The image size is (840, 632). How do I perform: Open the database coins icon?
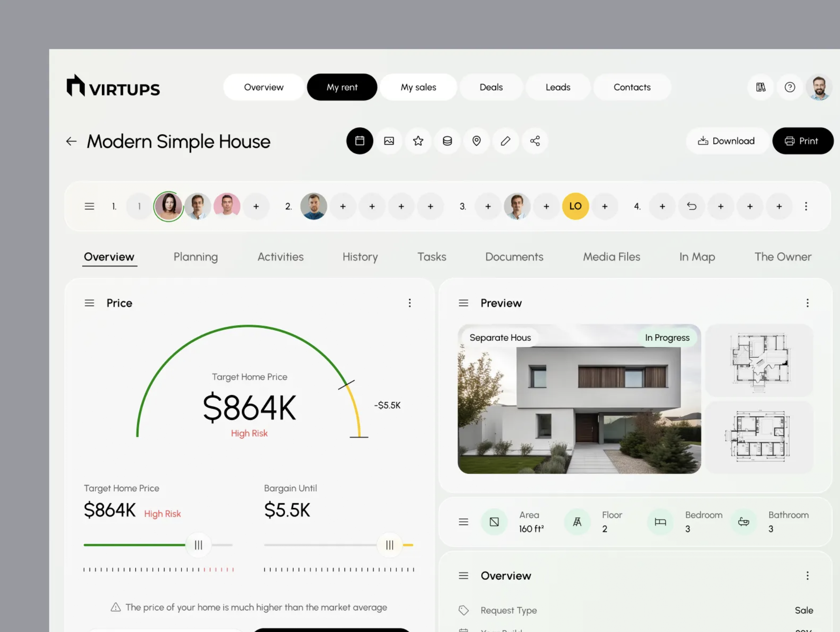(x=447, y=141)
